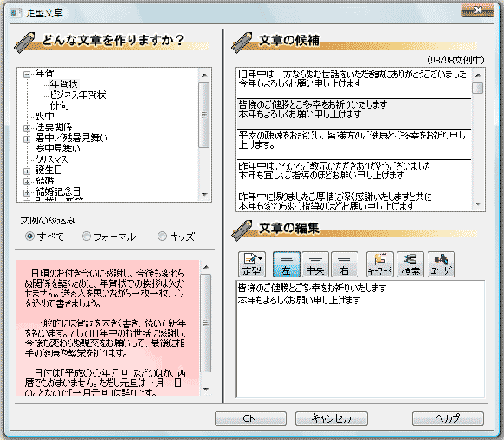504x440 pixels.
Task: Click the ヘルプ button
Action: 448,418
